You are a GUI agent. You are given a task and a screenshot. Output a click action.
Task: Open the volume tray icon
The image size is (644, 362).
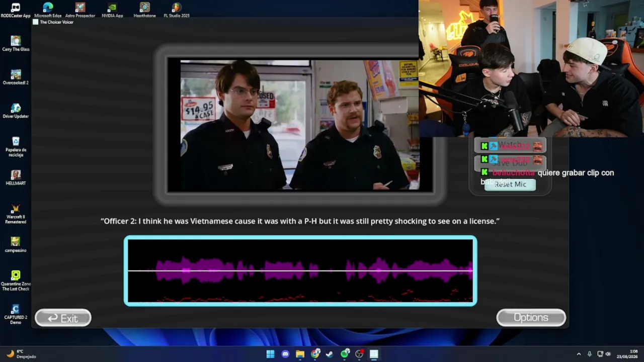[x=608, y=354]
